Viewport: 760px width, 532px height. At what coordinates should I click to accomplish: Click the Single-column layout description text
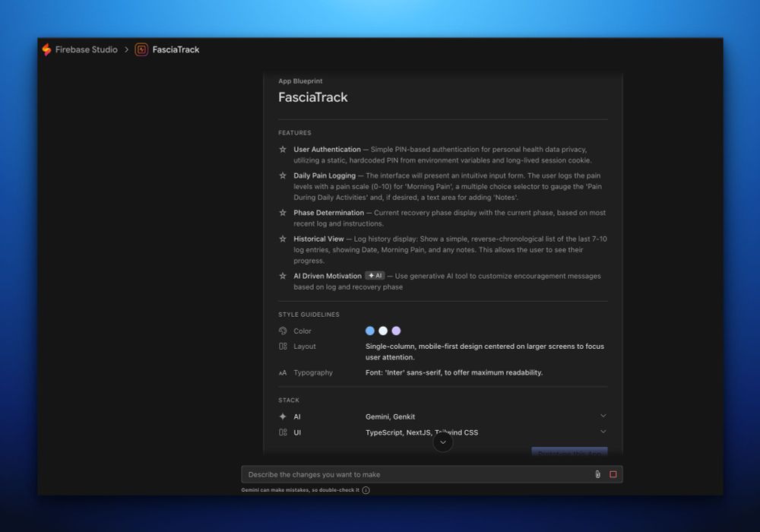(485, 352)
